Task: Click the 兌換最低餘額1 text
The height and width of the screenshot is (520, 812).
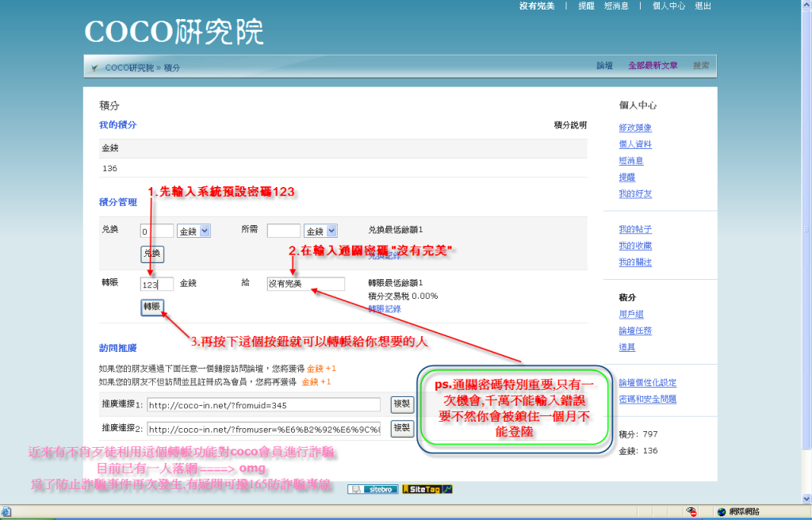Action: 396,229
